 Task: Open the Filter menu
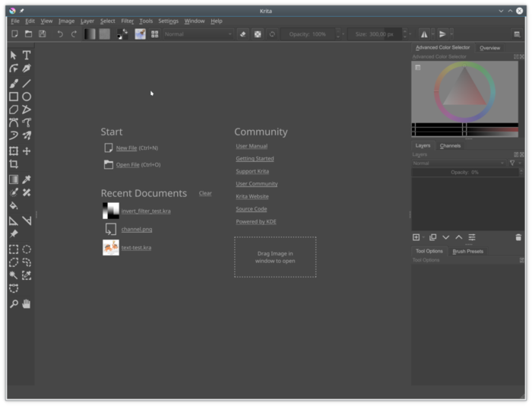pyautogui.click(x=127, y=21)
